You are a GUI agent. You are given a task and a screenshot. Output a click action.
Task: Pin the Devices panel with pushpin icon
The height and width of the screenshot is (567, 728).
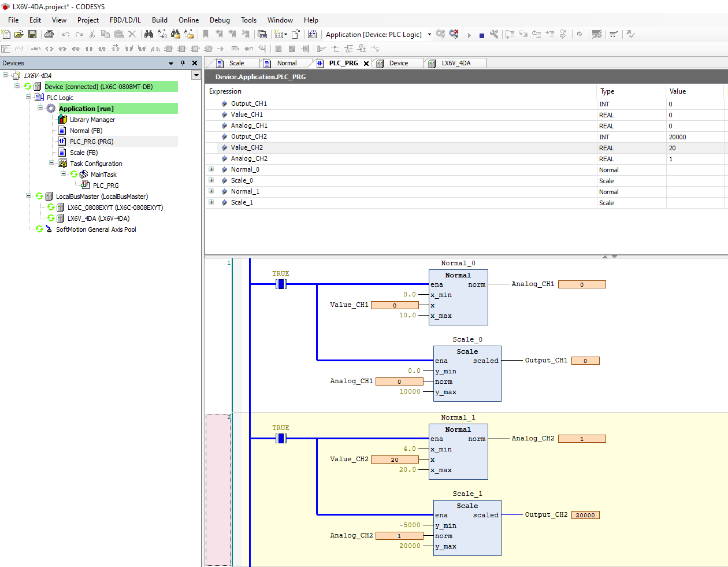[x=183, y=63]
